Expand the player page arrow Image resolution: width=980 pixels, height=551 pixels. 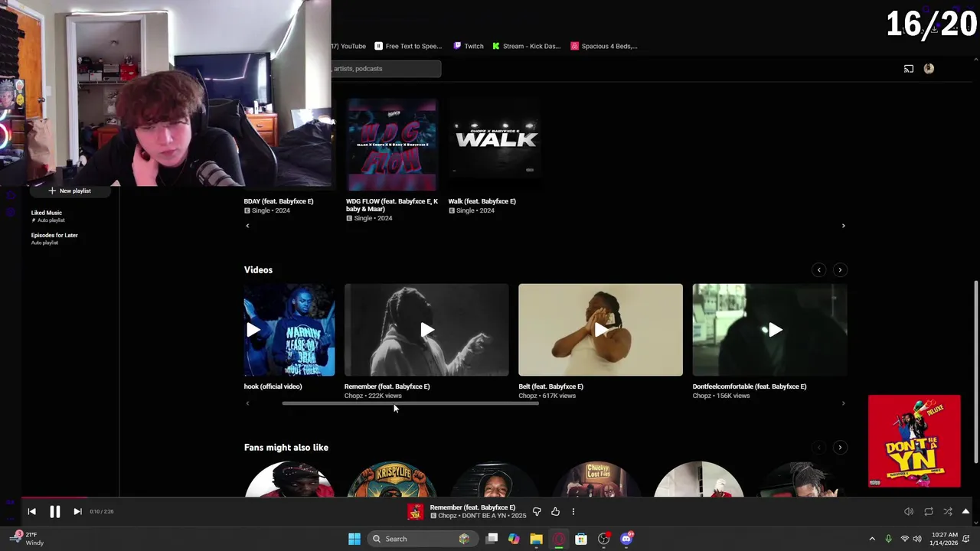pos(966,511)
